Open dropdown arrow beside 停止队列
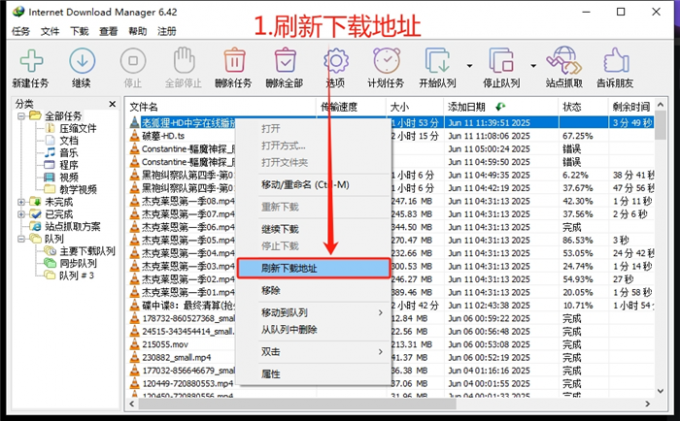 pyautogui.click(x=533, y=66)
